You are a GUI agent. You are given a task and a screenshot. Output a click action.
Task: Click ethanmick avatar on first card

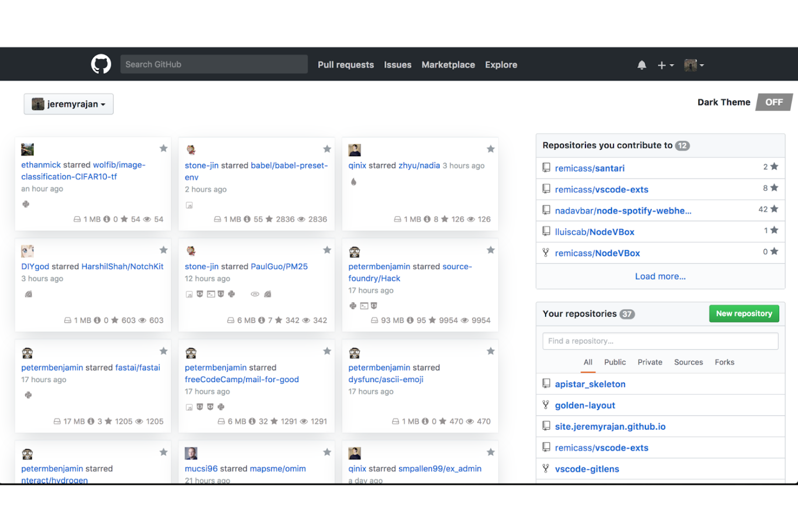click(27, 149)
